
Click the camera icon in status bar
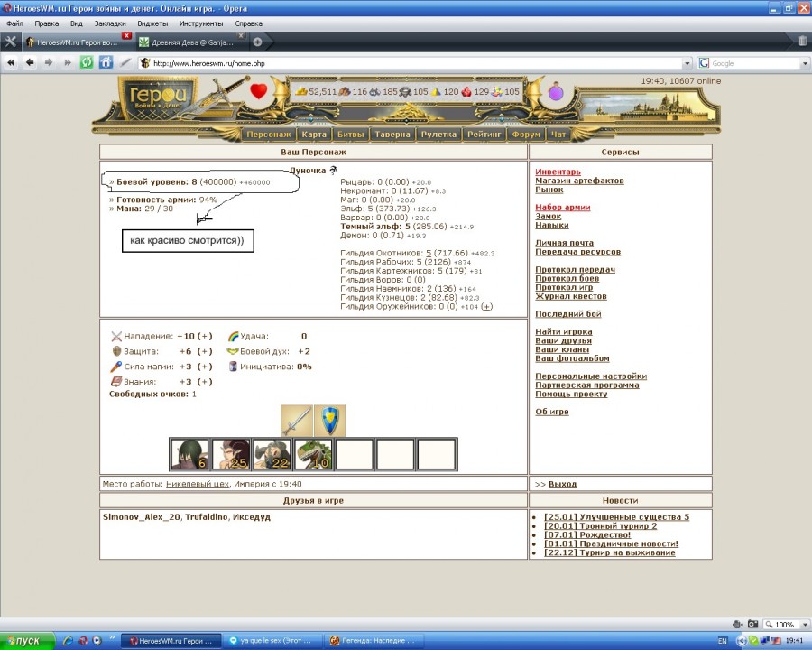pos(753,624)
